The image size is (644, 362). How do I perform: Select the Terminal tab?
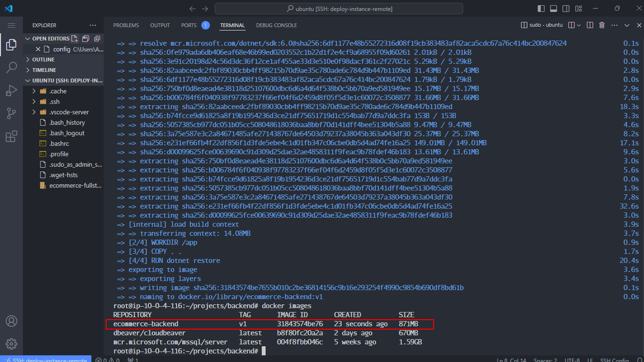(232, 25)
